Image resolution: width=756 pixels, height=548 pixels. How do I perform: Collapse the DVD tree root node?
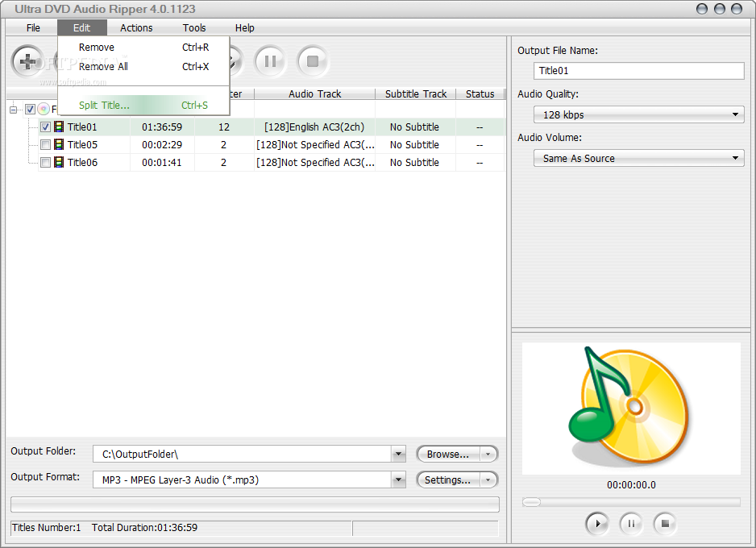[x=14, y=110]
